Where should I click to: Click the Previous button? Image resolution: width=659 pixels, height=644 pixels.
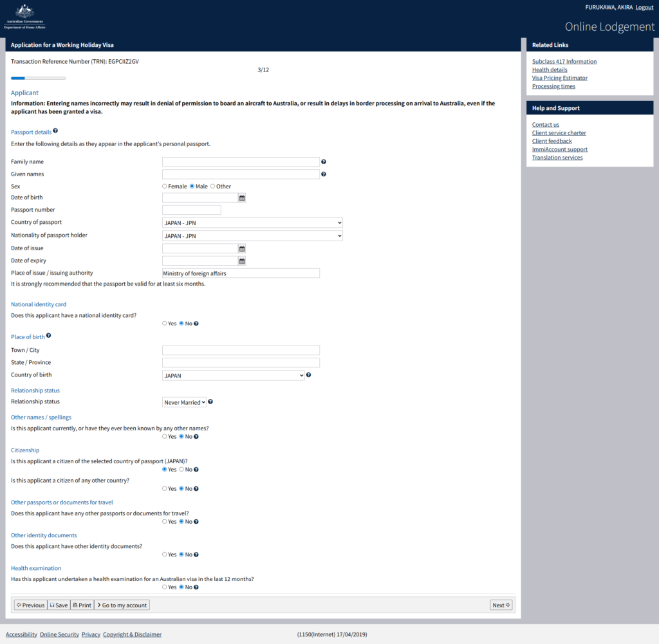(31, 605)
